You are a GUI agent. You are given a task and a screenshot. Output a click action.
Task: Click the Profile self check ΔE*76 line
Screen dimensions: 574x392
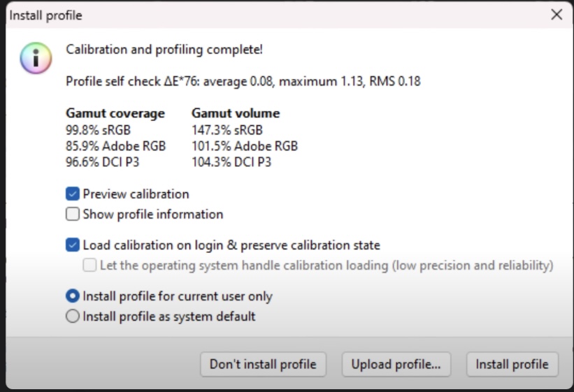click(243, 81)
